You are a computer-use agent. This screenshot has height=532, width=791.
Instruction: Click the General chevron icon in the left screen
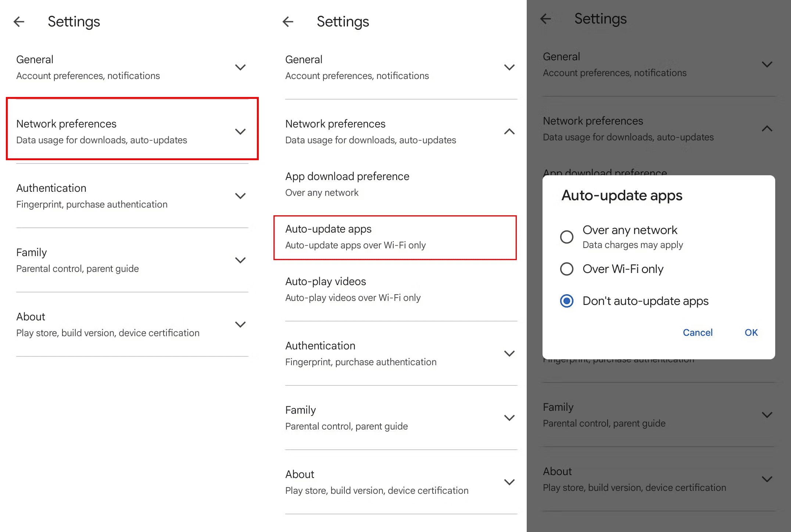(240, 67)
